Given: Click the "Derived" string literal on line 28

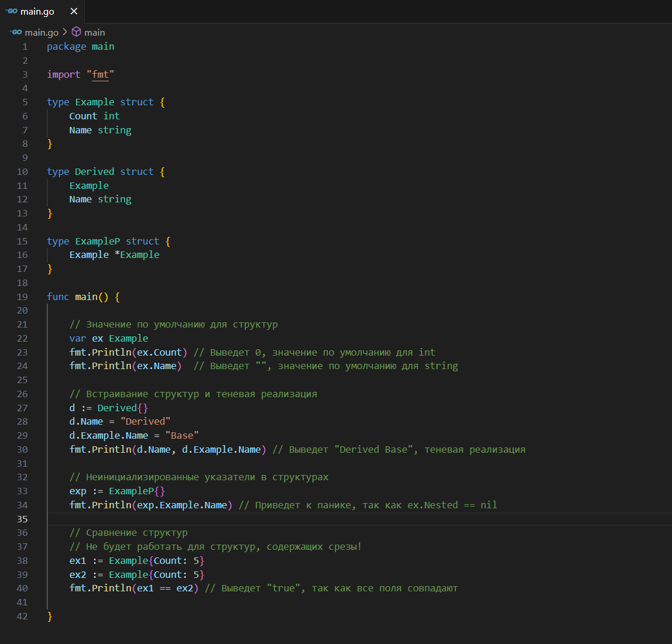Looking at the screenshot, I should pyautogui.click(x=145, y=421).
